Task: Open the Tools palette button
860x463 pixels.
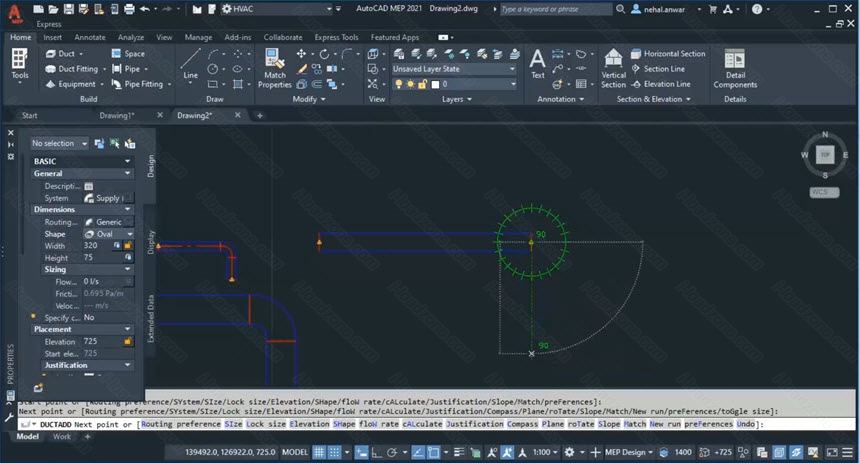Action: [20, 66]
